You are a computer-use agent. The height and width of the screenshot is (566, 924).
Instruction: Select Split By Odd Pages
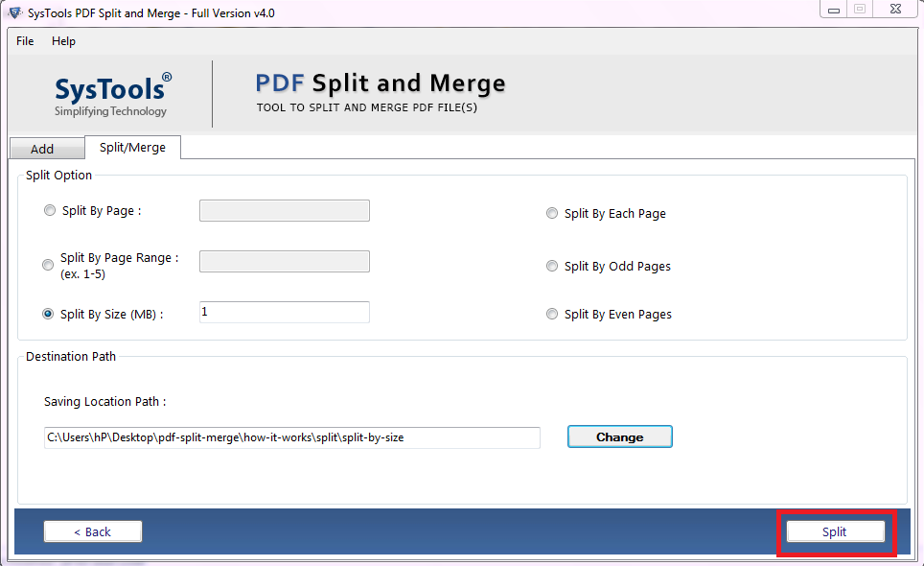pyautogui.click(x=552, y=266)
